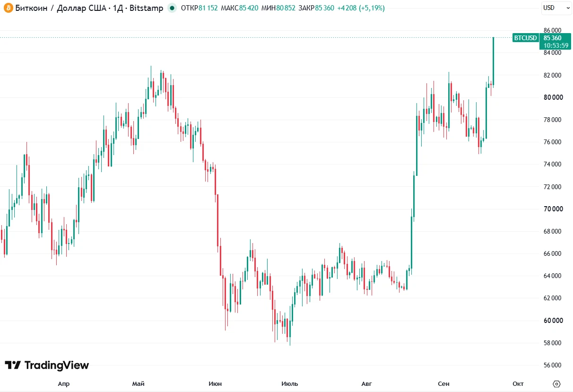Click the Июль label on time axis
The image size is (573, 392).
(x=289, y=383)
